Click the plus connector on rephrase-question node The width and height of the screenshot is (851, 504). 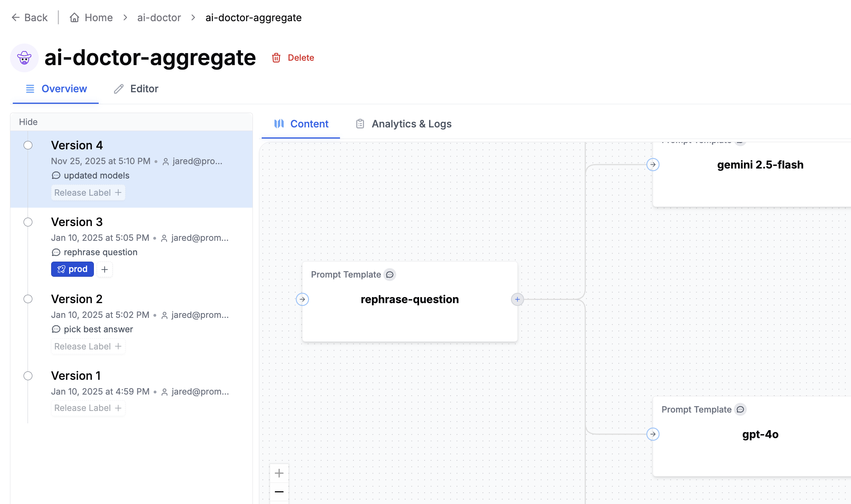(517, 299)
